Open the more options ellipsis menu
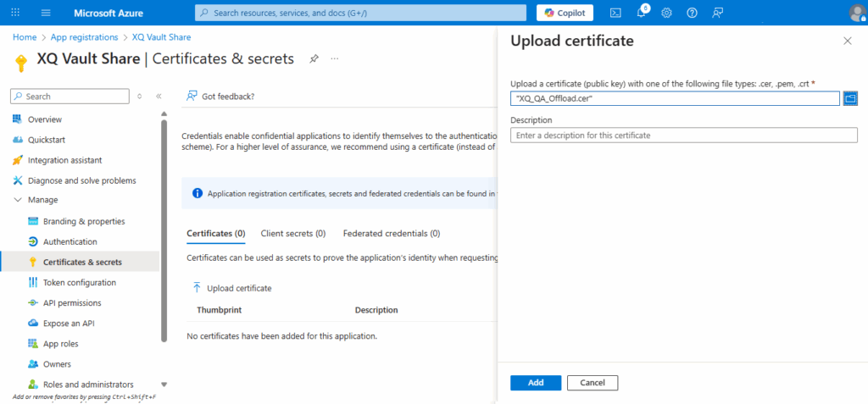This screenshot has width=868, height=404. point(335,59)
